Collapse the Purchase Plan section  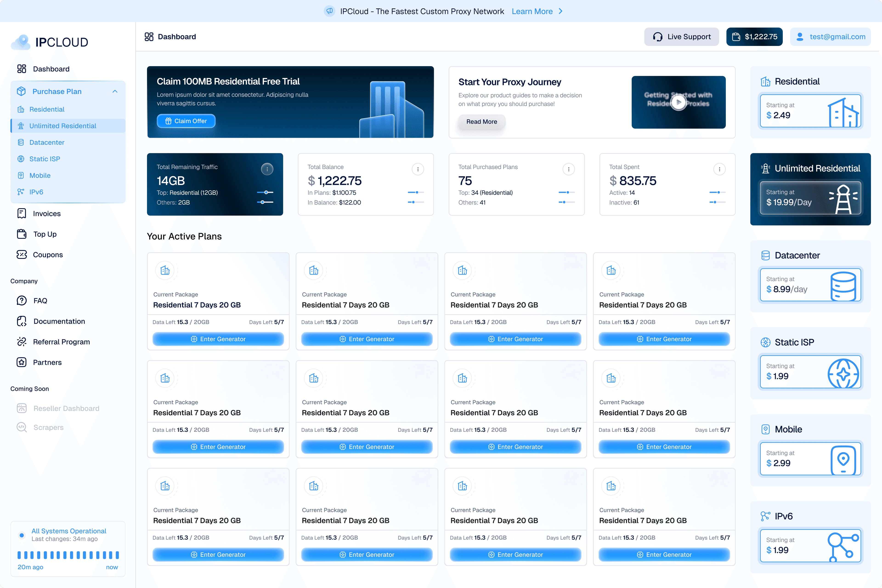pyautogui.click(x=115, y=91)
